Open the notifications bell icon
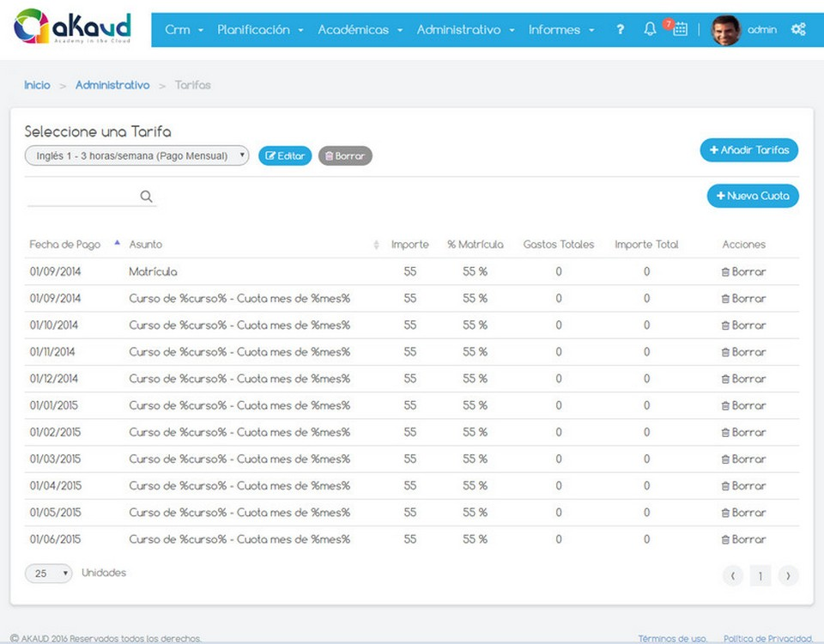 click(x=650, y=30)
